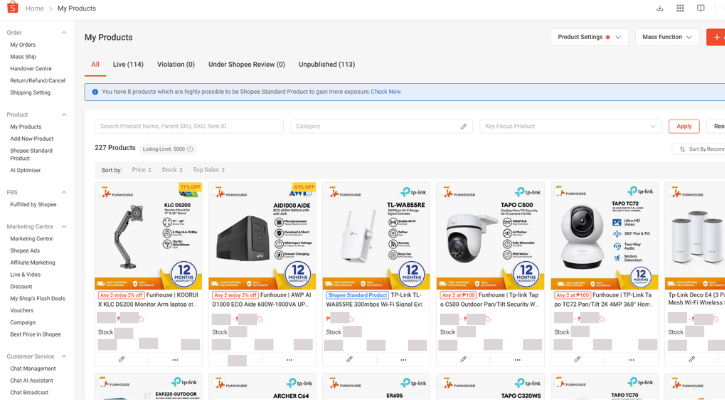Open the Tapo TC72 camera thumbnail
725x400 pixels.
604,236
